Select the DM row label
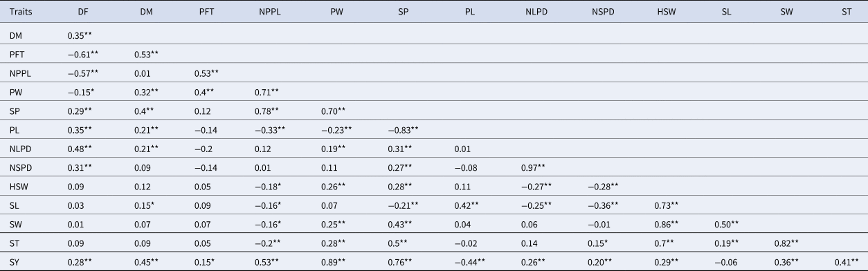868x271 pixels. click(15, 35)
